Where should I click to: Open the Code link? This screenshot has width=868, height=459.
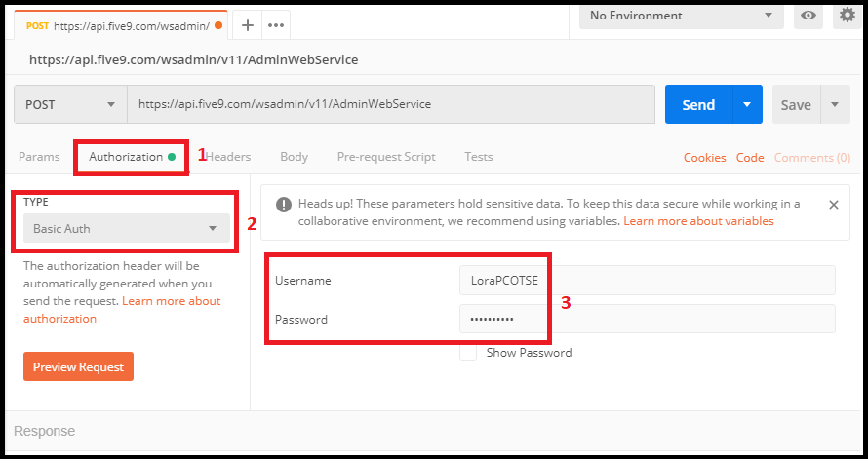point(750,158)
